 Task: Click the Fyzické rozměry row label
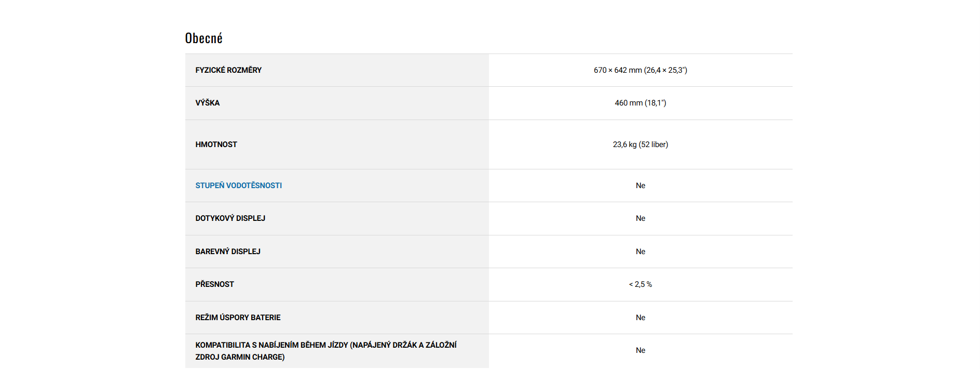coord(228,70)
